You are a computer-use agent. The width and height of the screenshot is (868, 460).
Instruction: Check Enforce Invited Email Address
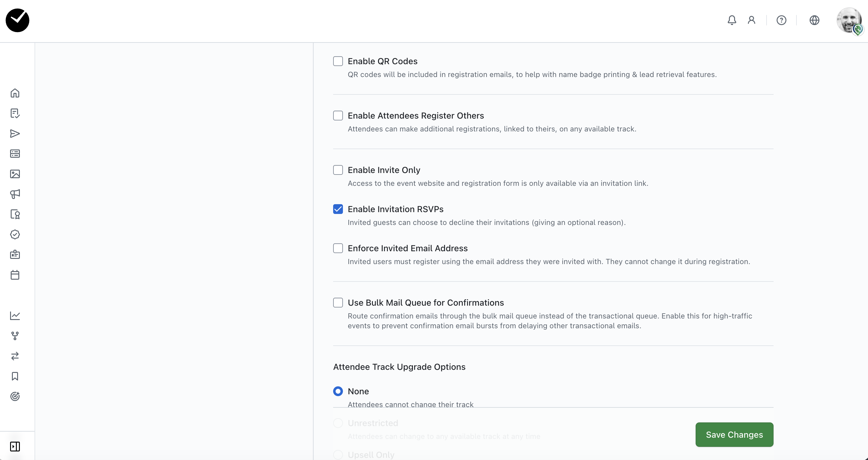tap(338, 248)
